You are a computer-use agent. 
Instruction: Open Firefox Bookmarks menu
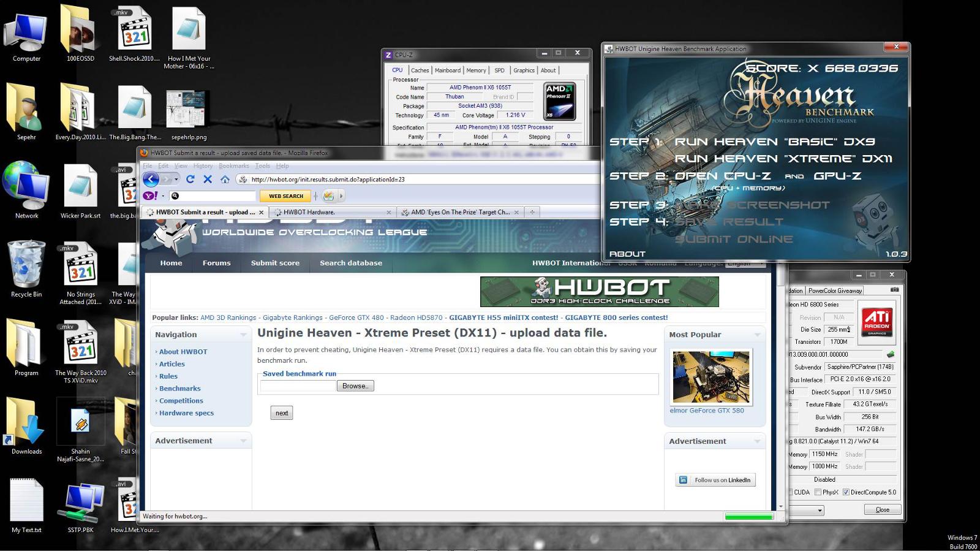point(234,166)
